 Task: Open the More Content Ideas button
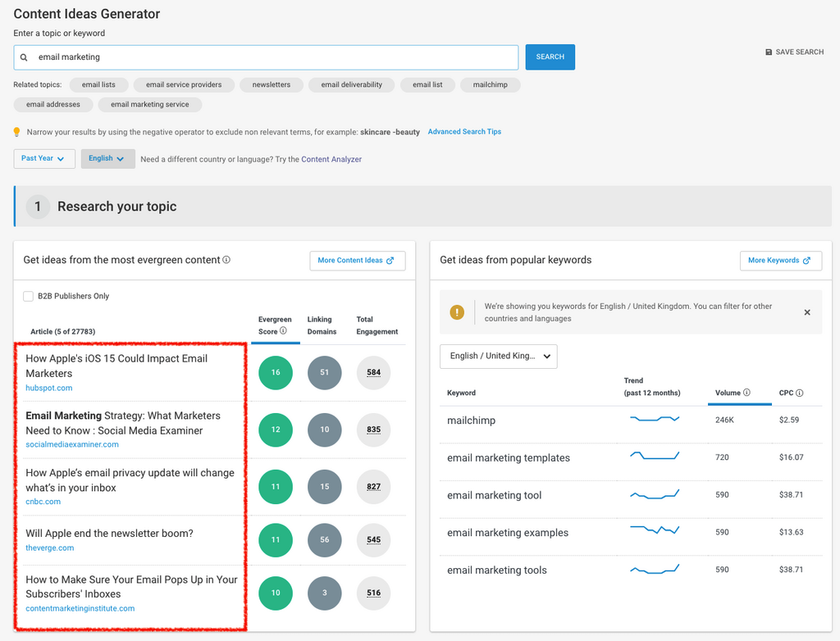[x=357, y=261]
